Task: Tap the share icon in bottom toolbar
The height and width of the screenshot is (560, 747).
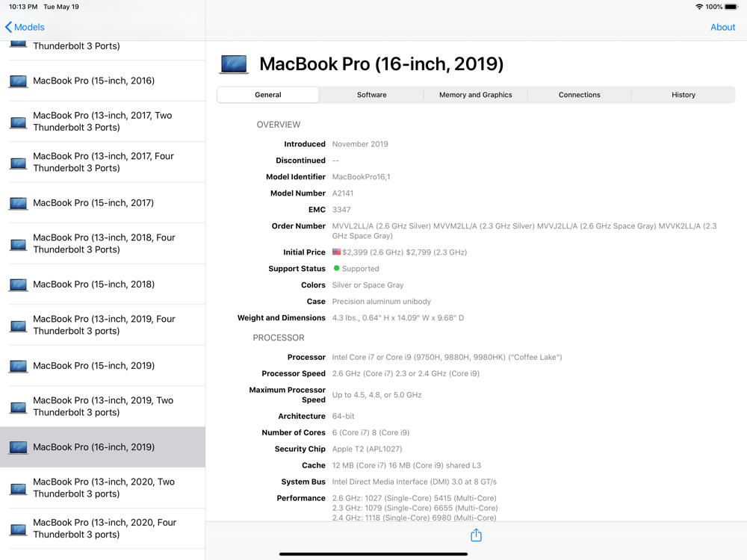Action: coord(476,535)
